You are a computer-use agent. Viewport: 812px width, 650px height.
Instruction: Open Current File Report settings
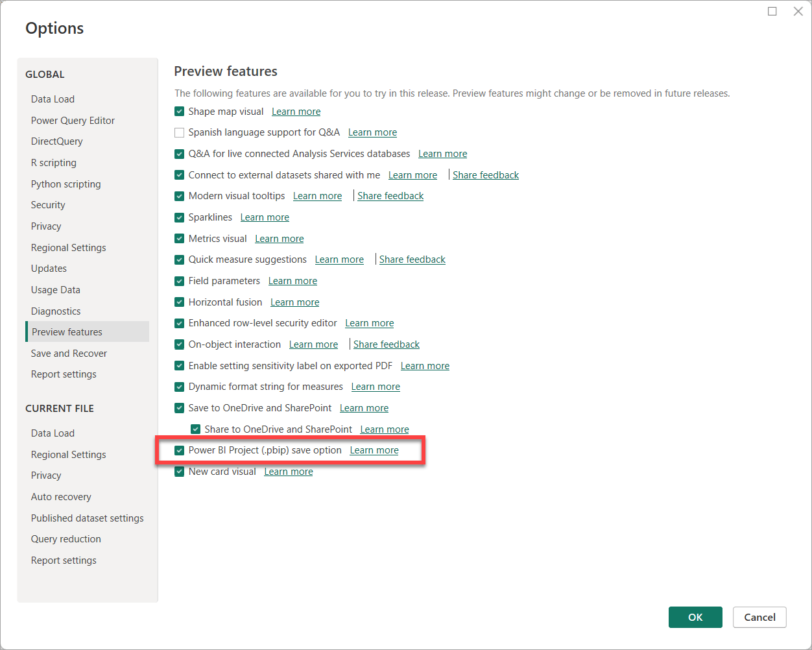[64, 560]
